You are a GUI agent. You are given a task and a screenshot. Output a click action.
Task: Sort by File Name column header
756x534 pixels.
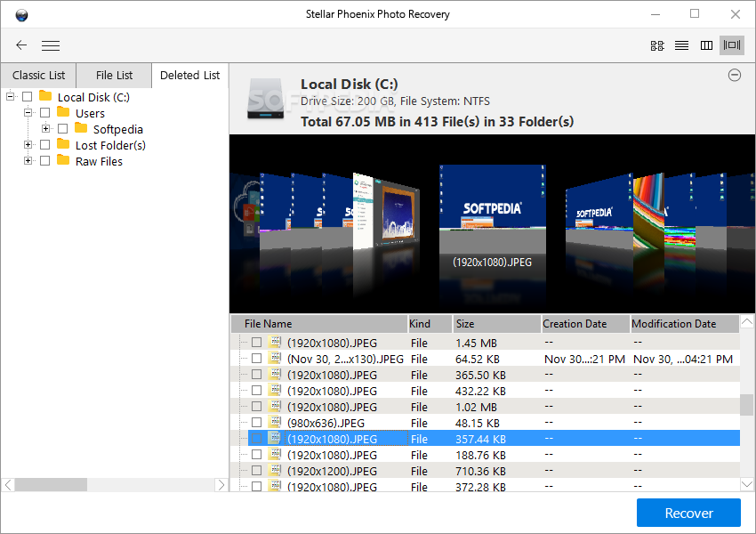coord(319,324)
